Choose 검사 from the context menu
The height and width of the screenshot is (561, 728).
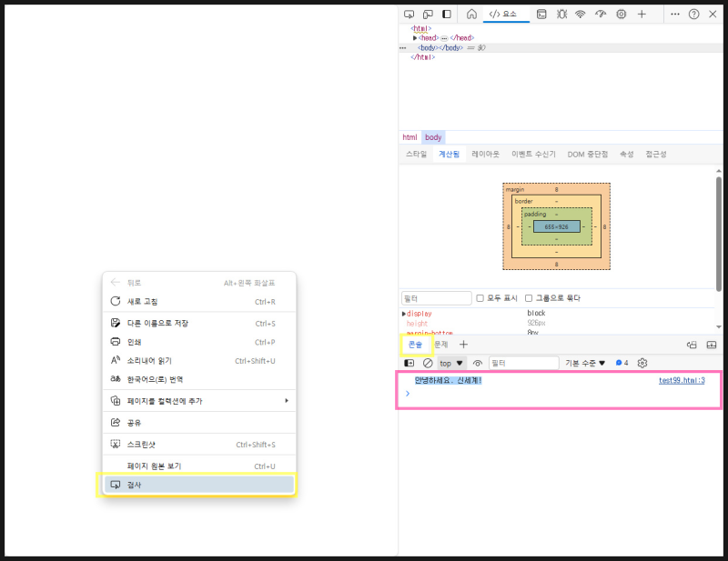(x=198, y=485)
